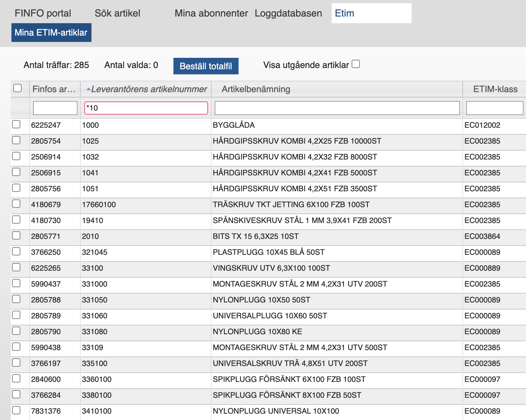Sort by ETIM-klass column header
Viewport: 526px width, 420px height.
point(495,89)
